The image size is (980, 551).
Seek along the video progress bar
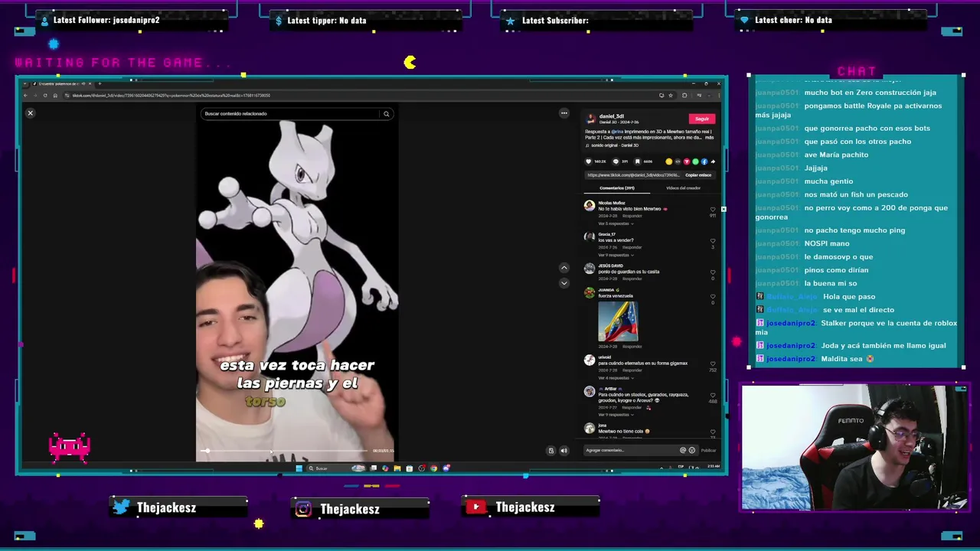tap(285, 451)
